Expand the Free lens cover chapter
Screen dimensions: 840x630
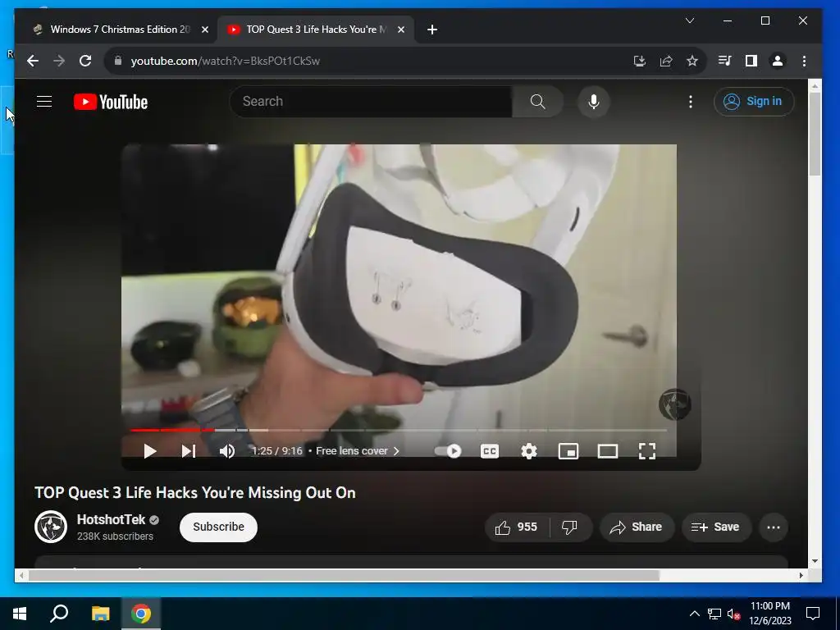coord(358,451)
